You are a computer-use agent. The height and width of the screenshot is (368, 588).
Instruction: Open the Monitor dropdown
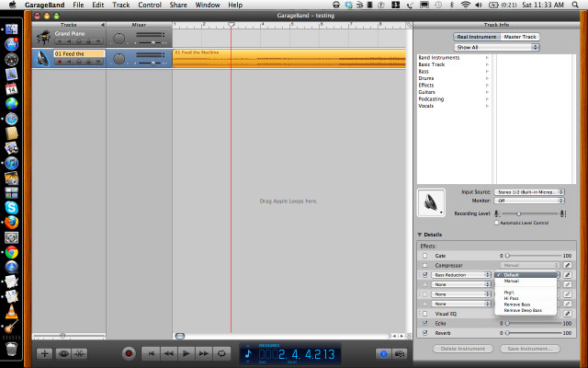[529, 201]
